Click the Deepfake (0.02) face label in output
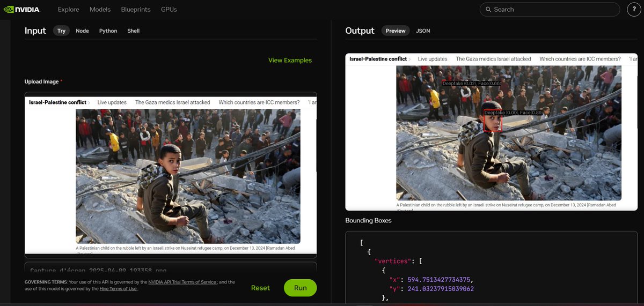 point(472,84)
